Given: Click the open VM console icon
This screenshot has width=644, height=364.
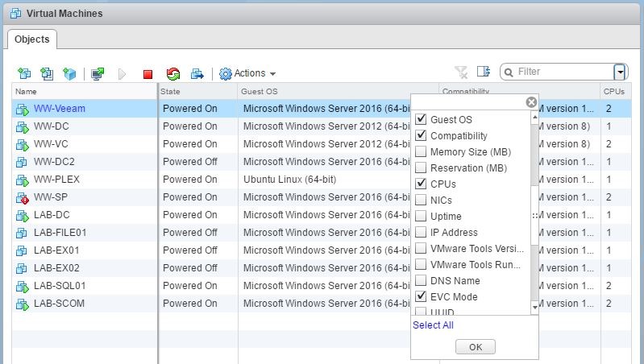Looking at the screenshot, I should [x=98, y=73].
